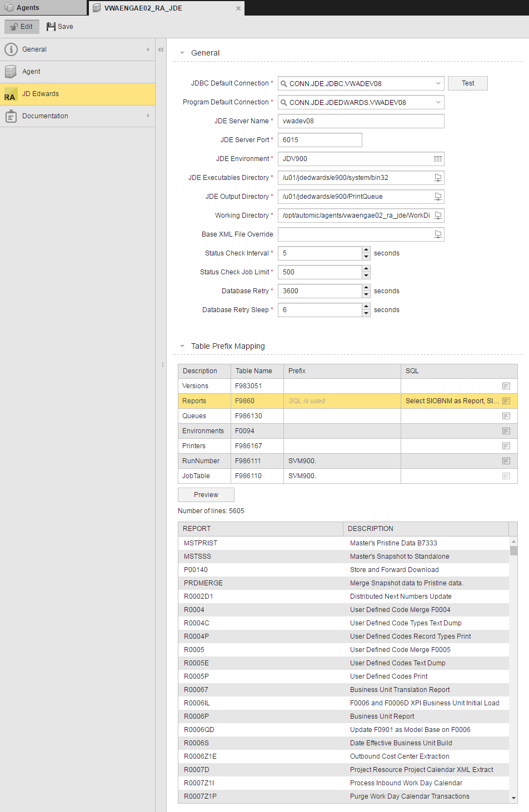Click scroll down arrow in report list
529x812 pixels.
click(x=513, y=798)
